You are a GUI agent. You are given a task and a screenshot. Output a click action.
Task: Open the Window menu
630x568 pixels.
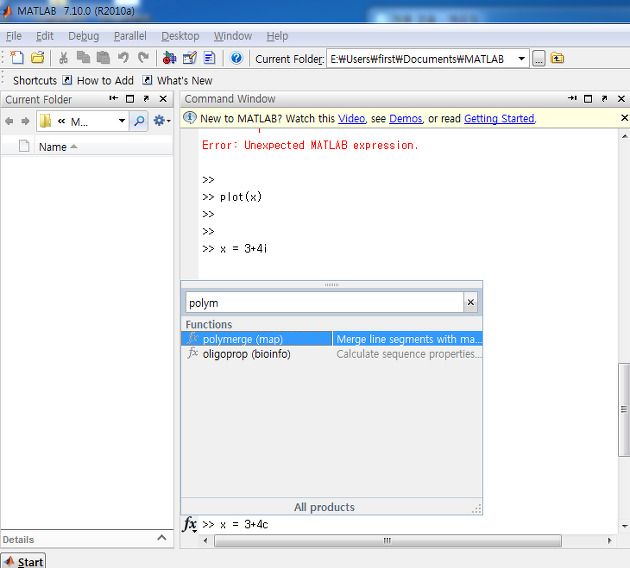pyautogui.click(x=233, y=36)
